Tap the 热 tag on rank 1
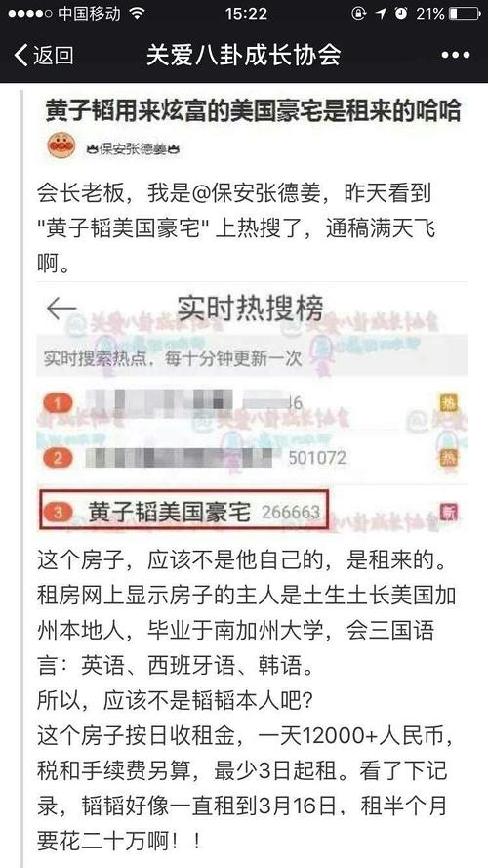The image size is (488, 868). point(448,402)
